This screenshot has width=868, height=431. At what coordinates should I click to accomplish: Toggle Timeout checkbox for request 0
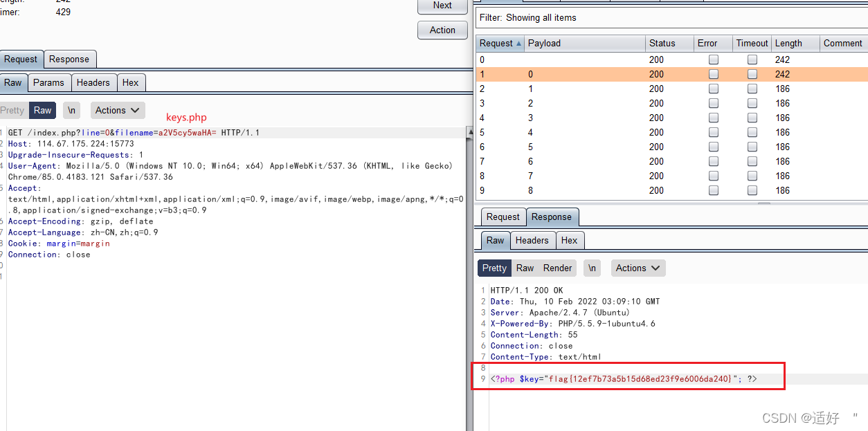click(x=752, y=60)
